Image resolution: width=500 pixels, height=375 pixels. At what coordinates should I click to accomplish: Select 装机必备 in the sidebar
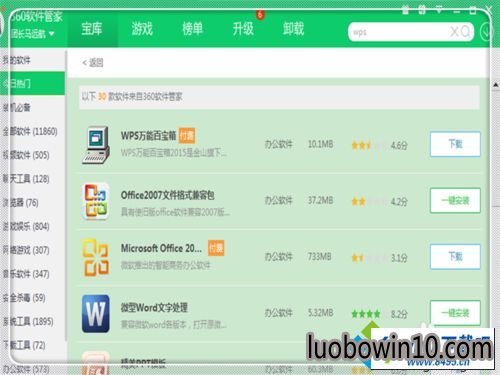(x=32, y=107)
